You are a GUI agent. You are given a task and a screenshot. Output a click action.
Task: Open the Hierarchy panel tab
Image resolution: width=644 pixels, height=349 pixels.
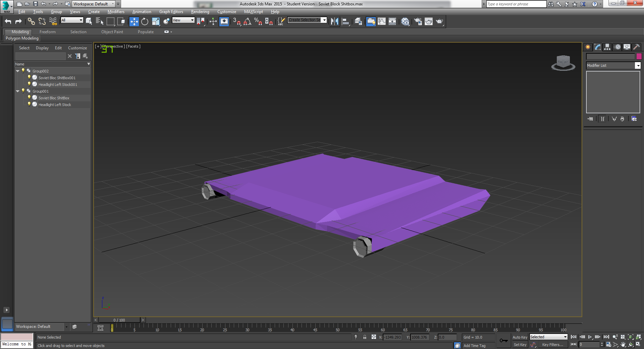click(607, 47)
